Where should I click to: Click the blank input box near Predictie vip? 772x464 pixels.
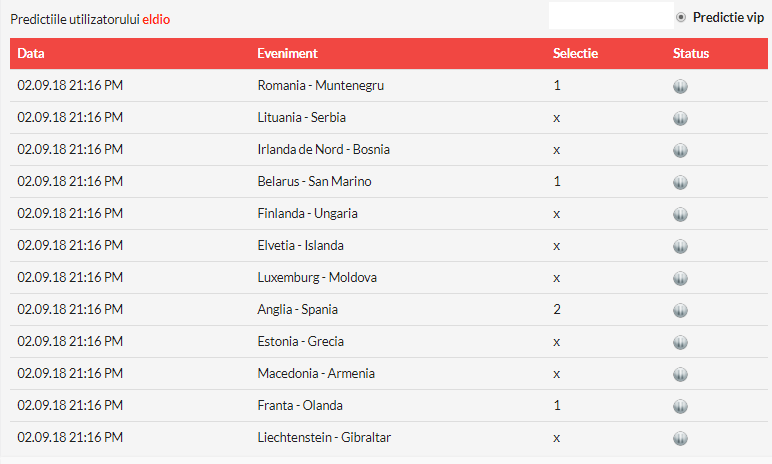coord(611,16)
